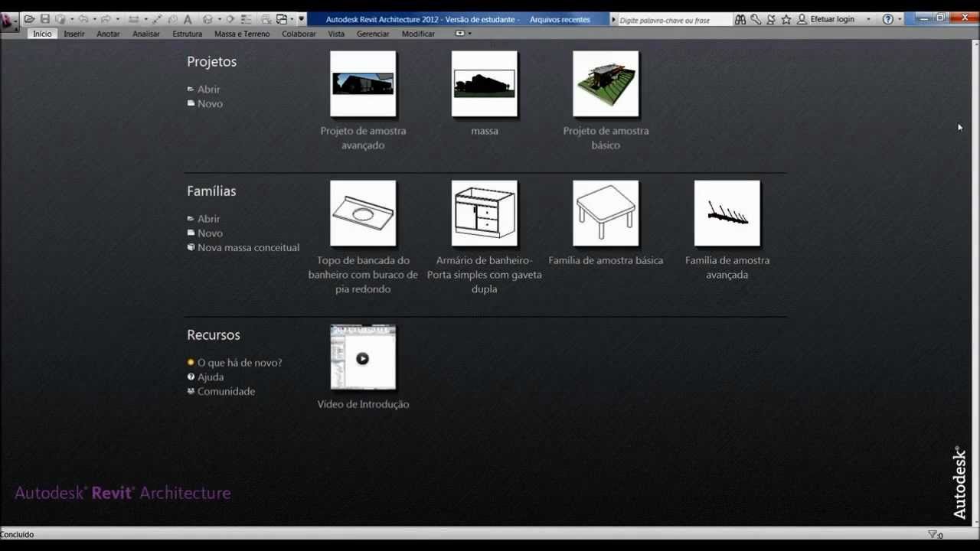Click the Efetuar login button
Screen dimensions: 980x551
click(825, 19)
